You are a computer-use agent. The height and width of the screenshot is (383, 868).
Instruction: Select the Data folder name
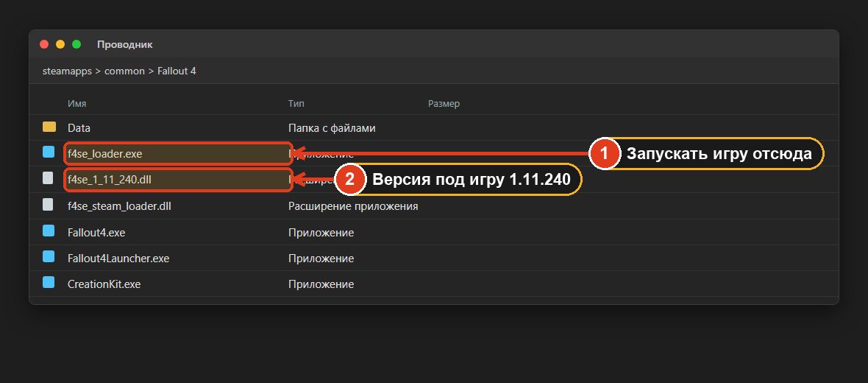click(x=79, y=128)
